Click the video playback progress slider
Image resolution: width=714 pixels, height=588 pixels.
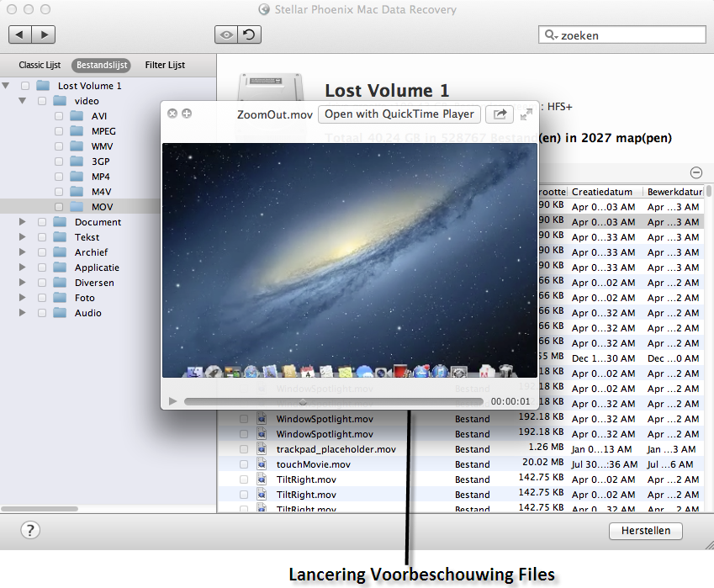pos(333,402)
